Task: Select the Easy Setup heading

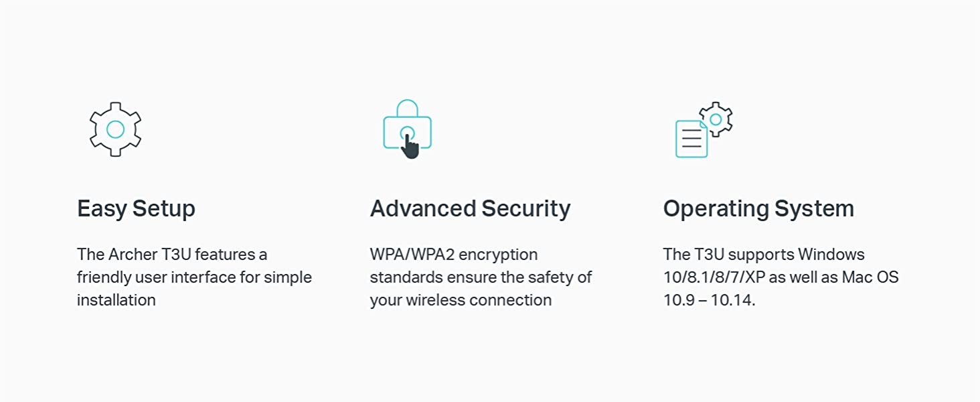Action: coord(136,208)
